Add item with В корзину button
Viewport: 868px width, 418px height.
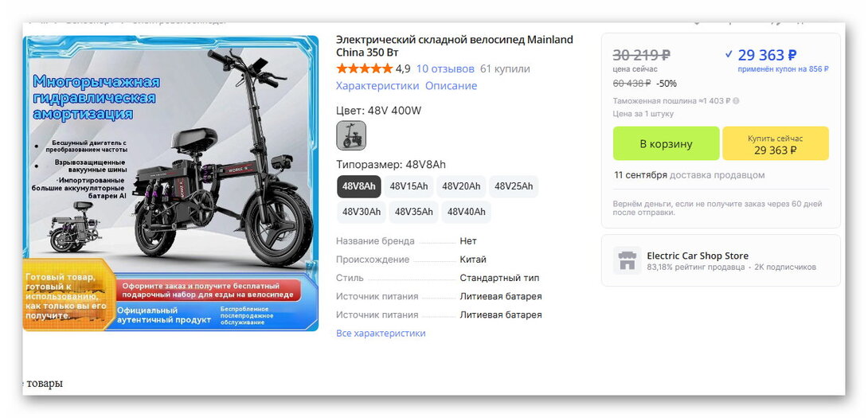(x=666, y=143)
